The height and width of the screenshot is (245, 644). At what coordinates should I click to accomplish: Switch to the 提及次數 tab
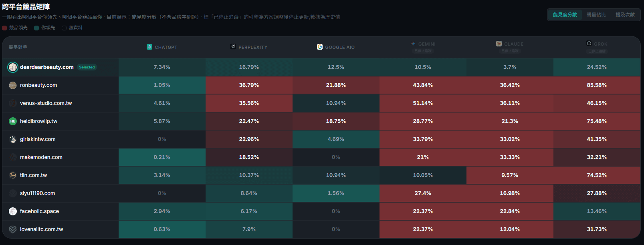pos(625,15)
